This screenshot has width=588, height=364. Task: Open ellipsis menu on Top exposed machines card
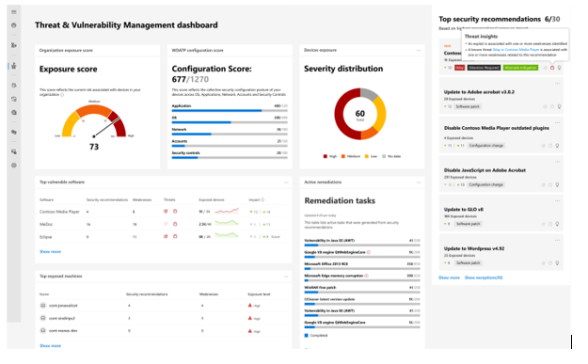(286, 277)
